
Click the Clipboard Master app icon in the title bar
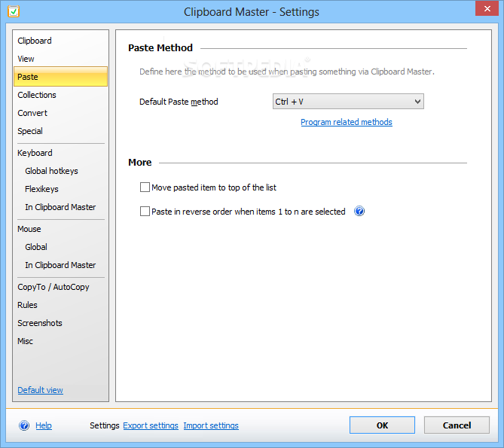(14, 11)
